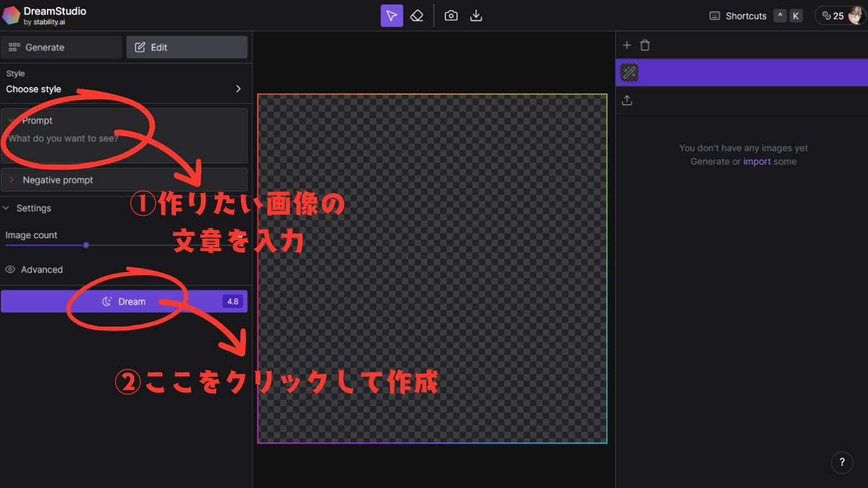Add a new layer with plus icon

click(x=627, y=45)
